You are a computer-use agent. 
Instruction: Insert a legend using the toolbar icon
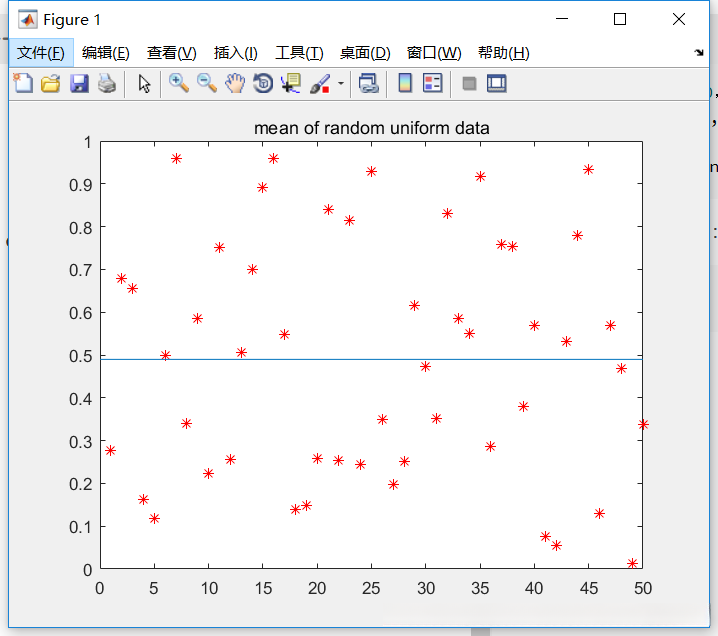click(x=433, y=84)
